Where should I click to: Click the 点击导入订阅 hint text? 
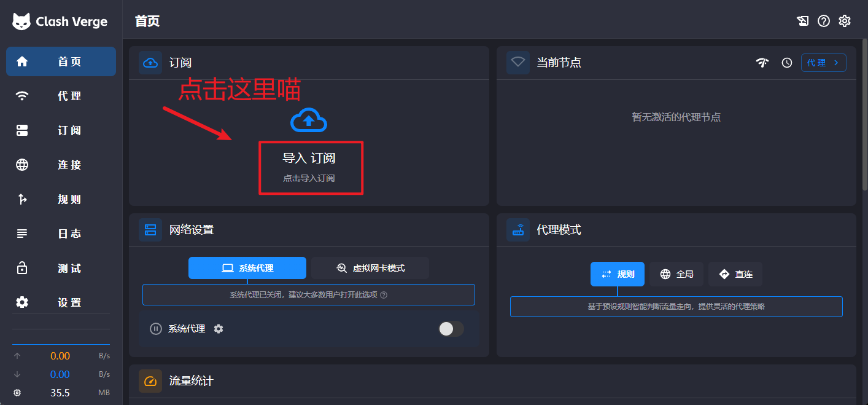[309, 178]
